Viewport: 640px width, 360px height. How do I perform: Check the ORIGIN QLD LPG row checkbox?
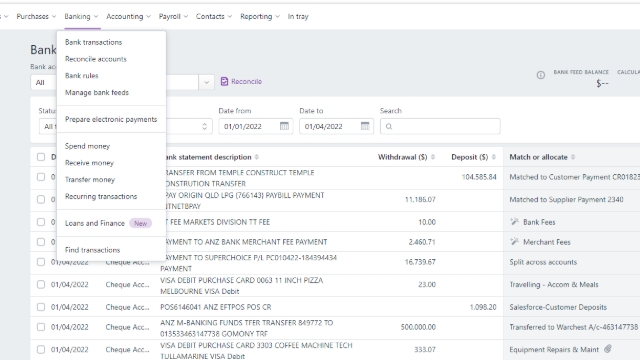click(x=41, y=200)
